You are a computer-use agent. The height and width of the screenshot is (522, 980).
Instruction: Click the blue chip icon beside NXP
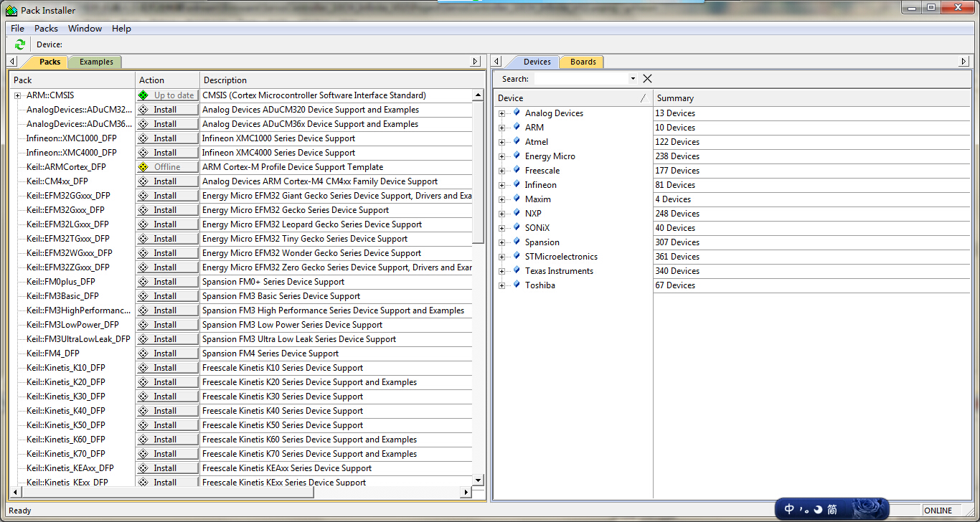(517, 213)
